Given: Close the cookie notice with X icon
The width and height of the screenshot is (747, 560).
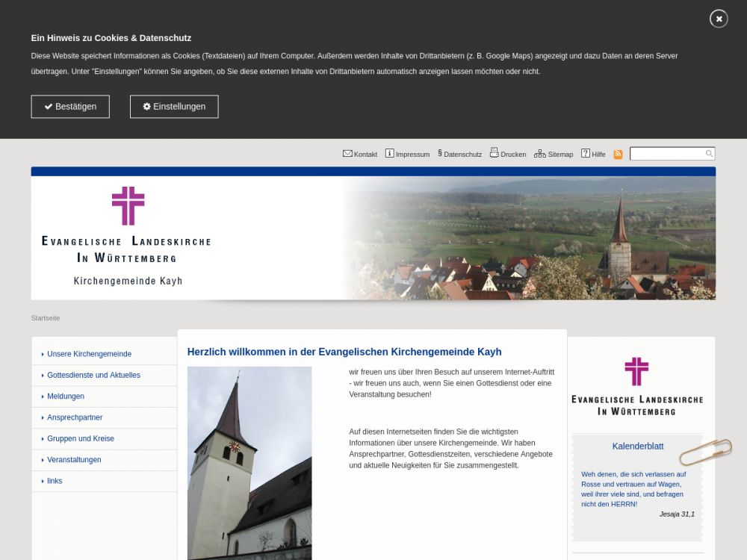Looking at the screenshot, I should (719, 19).
